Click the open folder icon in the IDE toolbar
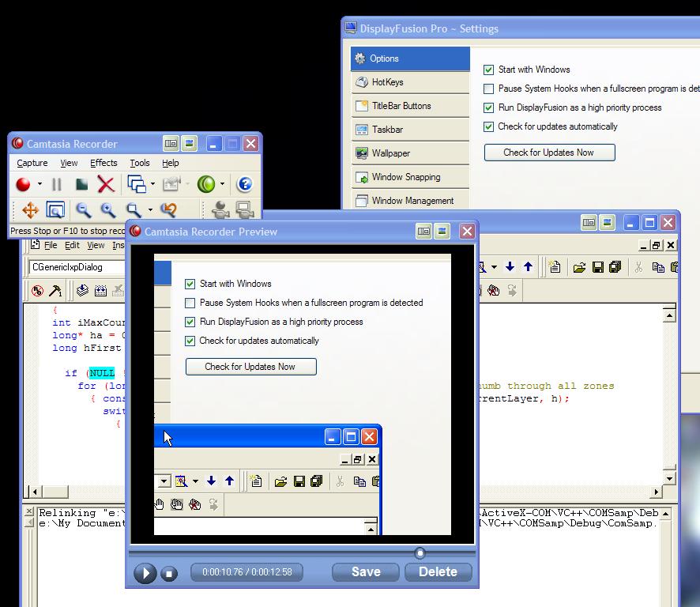 [579, 268]
